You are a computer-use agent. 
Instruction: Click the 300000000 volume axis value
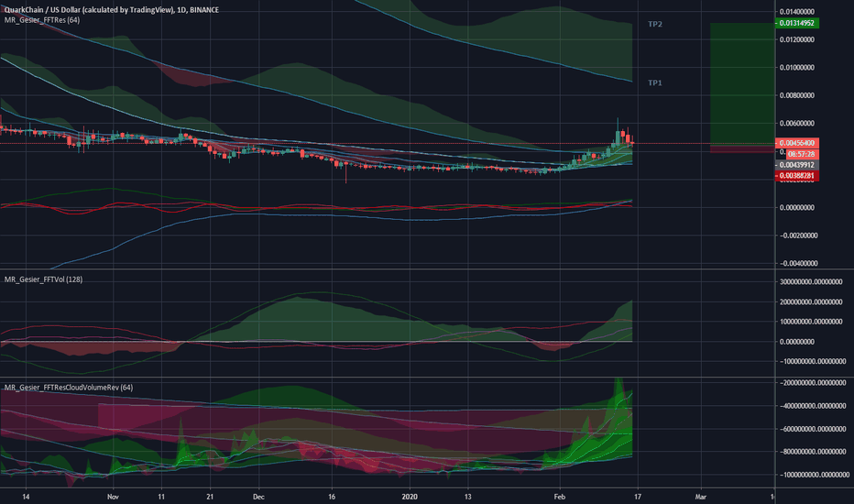pos(812,282)
